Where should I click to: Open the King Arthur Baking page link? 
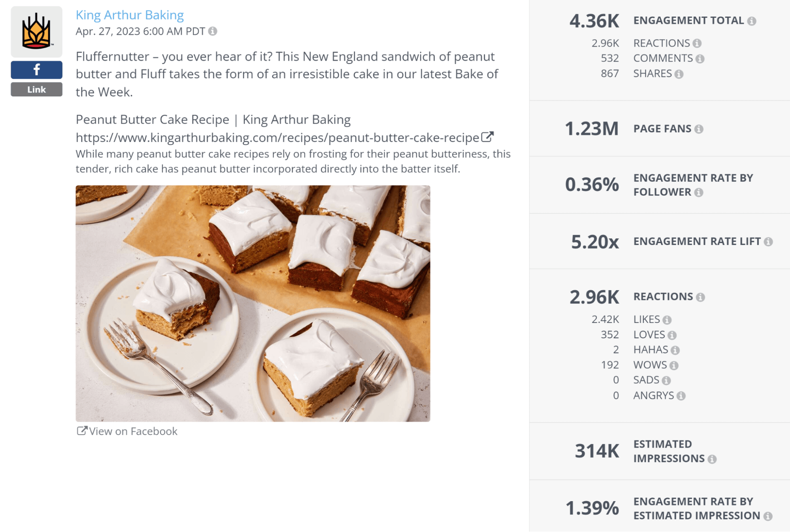(129, 15)
